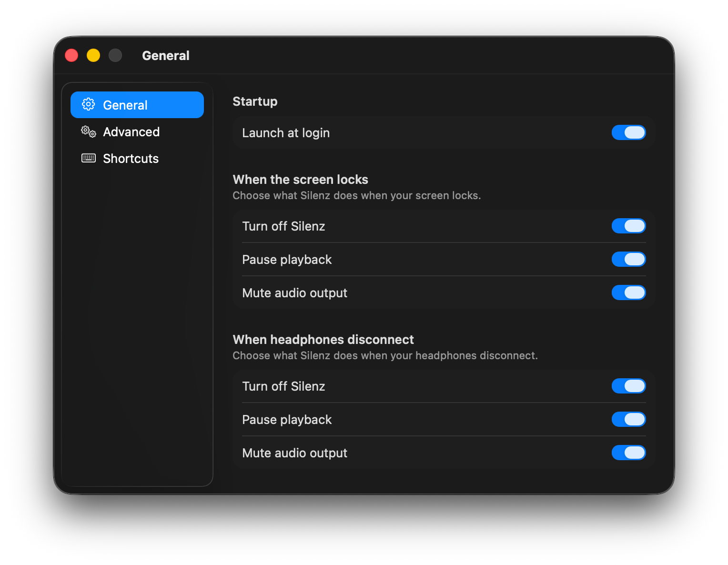Viewport: 728px width, 565px height.
Task: Click the keyboard icon beside Shortcuts
Action: pos(88,158)
